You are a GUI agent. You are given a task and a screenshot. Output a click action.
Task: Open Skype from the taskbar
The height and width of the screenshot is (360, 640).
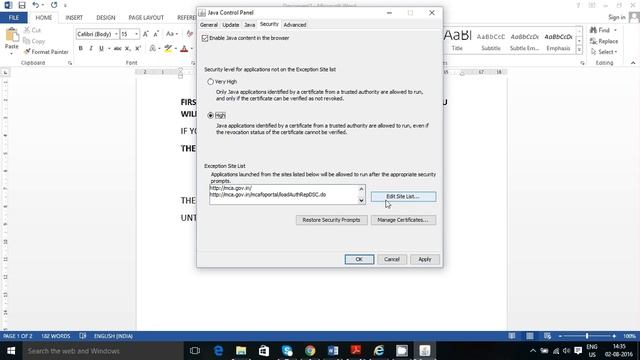[x=287, y=351]
